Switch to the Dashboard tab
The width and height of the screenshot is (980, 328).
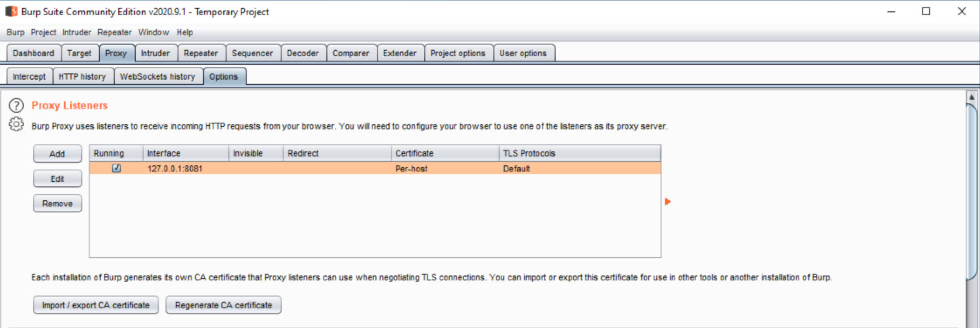coord(34,53)
